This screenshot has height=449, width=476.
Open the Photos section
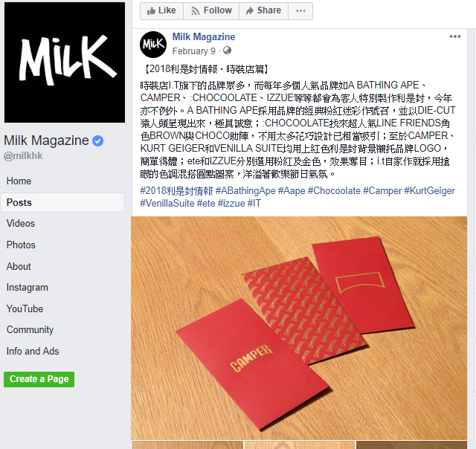pos(21,245)
